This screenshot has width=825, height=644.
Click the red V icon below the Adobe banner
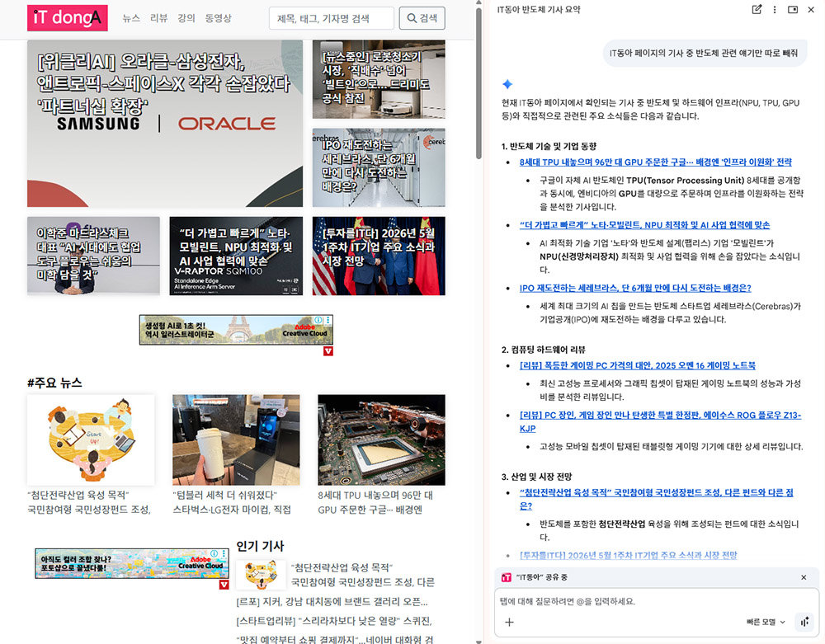328,350
